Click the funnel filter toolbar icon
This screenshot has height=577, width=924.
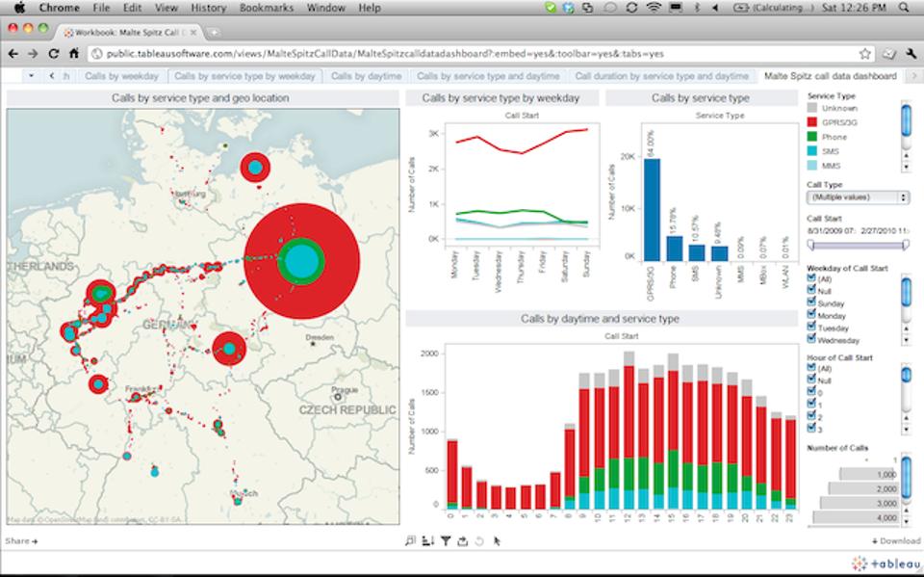point(446,540)
